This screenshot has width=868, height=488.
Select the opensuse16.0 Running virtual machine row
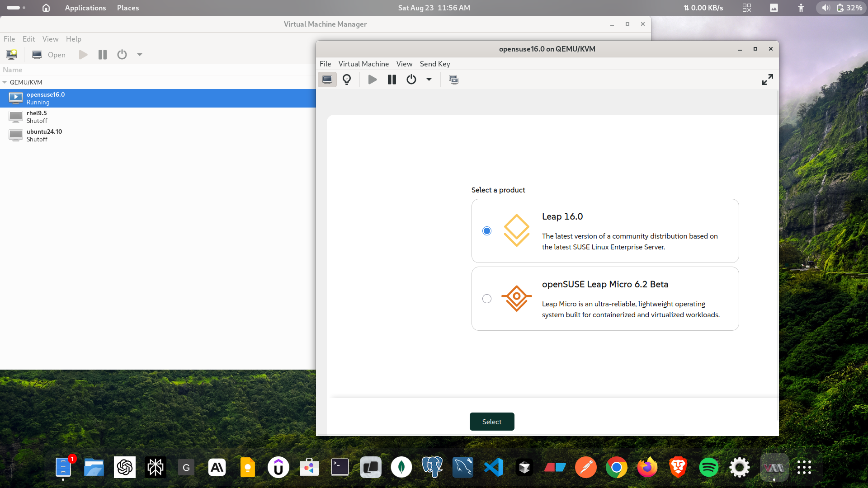158,98
